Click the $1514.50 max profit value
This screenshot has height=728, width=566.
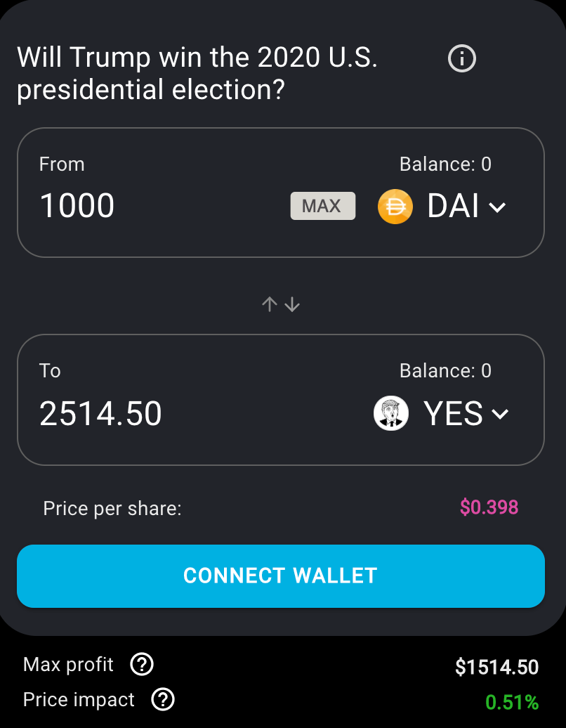(496, 667)
